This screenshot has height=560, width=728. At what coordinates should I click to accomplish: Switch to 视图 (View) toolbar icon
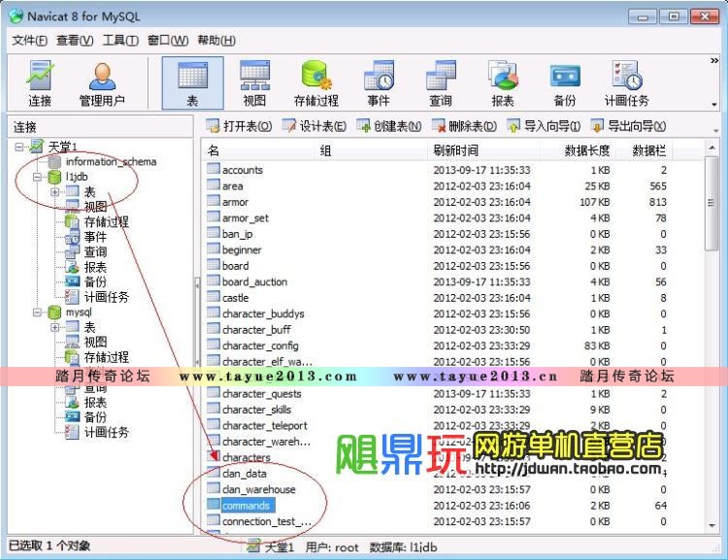tap(254, 83)
